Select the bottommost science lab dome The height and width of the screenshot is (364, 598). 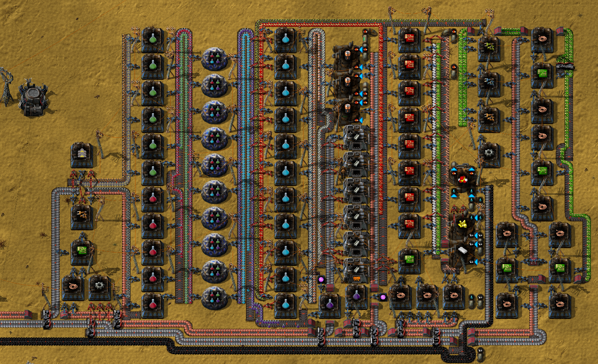[214, 297]
